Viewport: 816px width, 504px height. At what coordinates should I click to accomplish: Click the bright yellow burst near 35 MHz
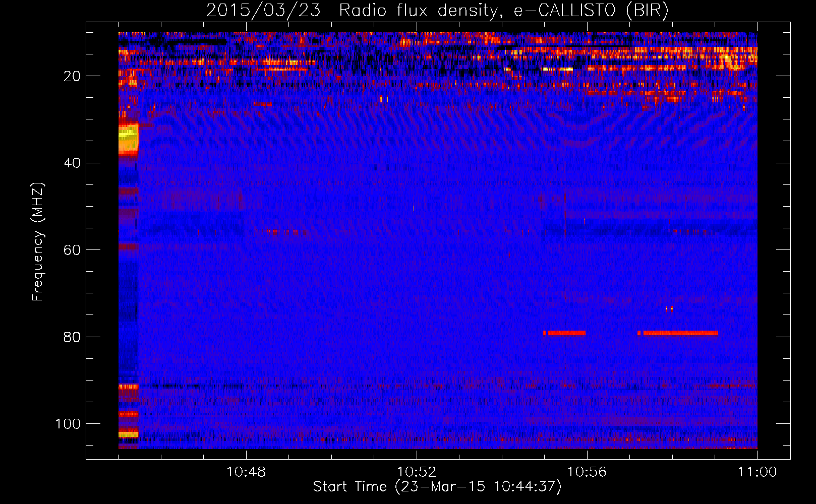(128, 140)
